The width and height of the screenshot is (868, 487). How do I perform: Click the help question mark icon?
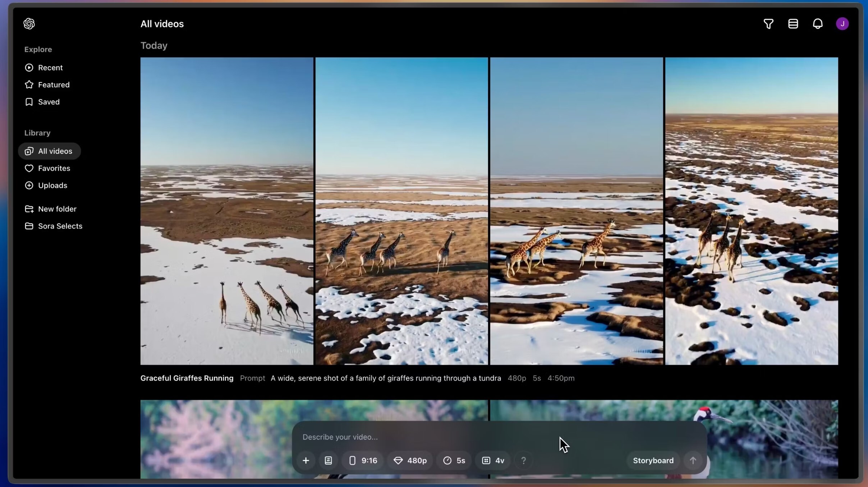click(524, 460)
